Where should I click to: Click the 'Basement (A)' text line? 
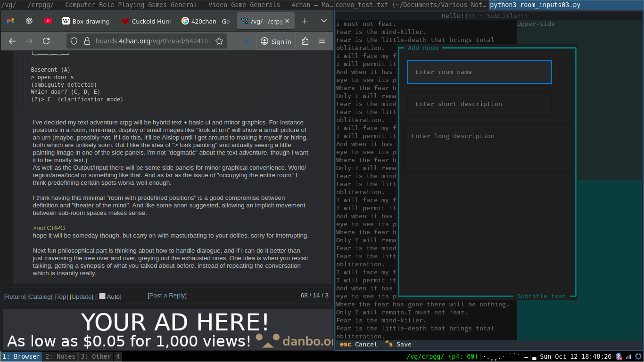[50, 70]
